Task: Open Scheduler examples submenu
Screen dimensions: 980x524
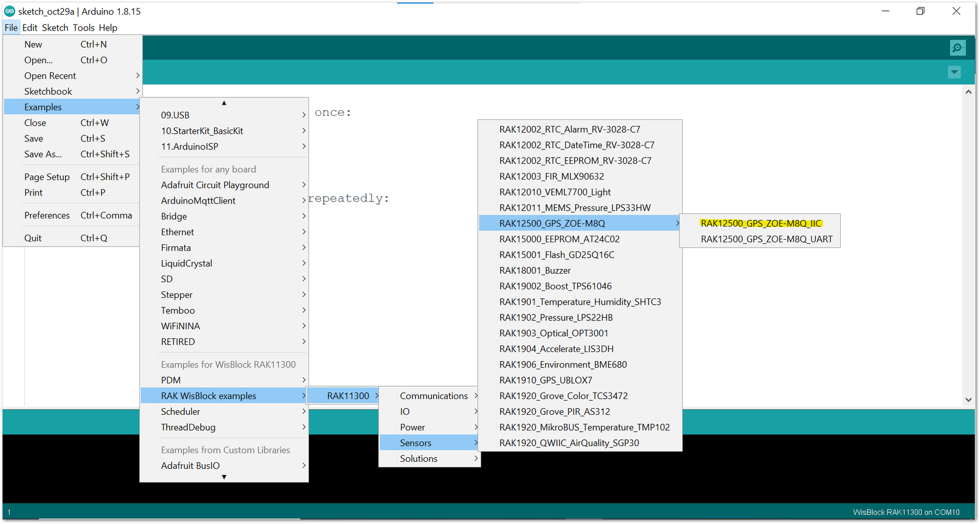Action: point(224,412)
